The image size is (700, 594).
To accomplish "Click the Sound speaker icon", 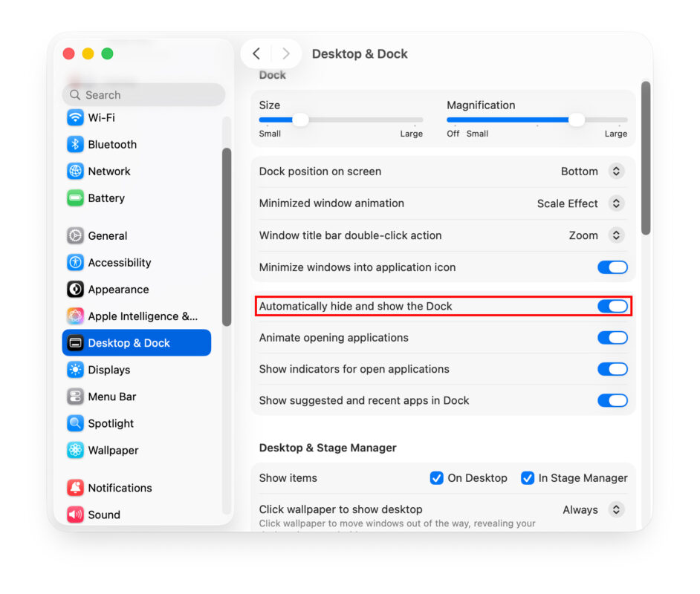I will tap(75, 515).
